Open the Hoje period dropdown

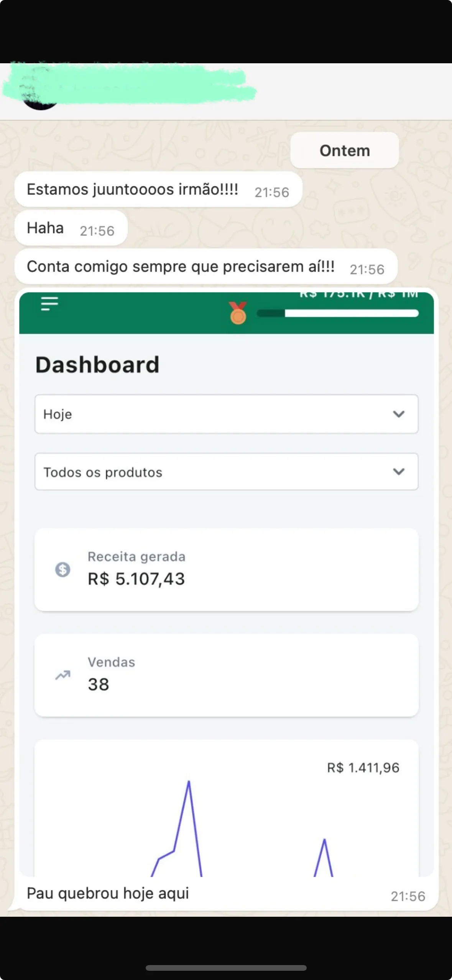226,414
